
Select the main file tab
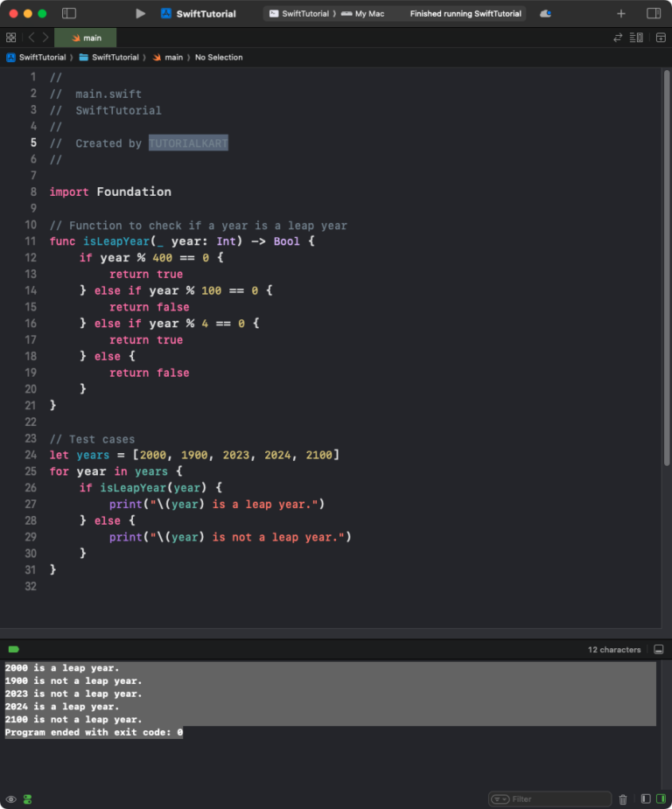(x=86, y=38)
